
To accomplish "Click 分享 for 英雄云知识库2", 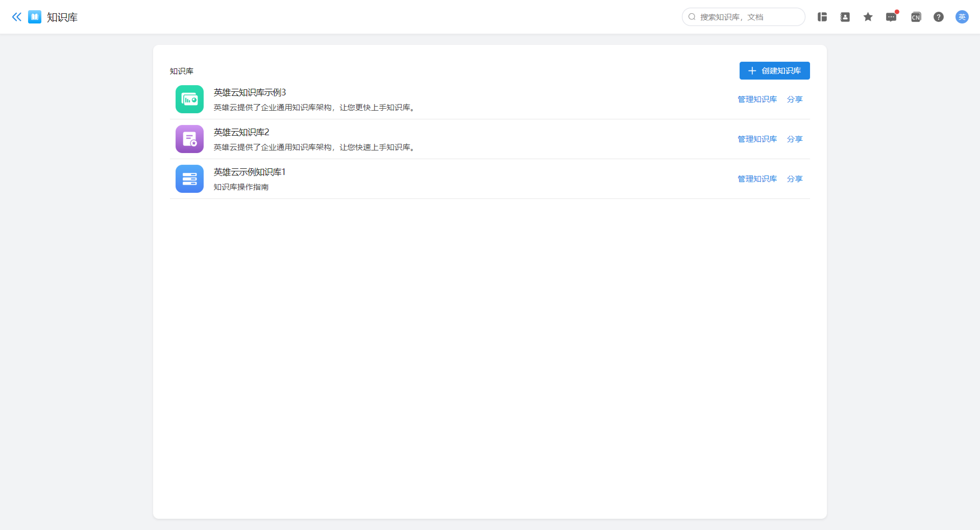I will point(795,139).
